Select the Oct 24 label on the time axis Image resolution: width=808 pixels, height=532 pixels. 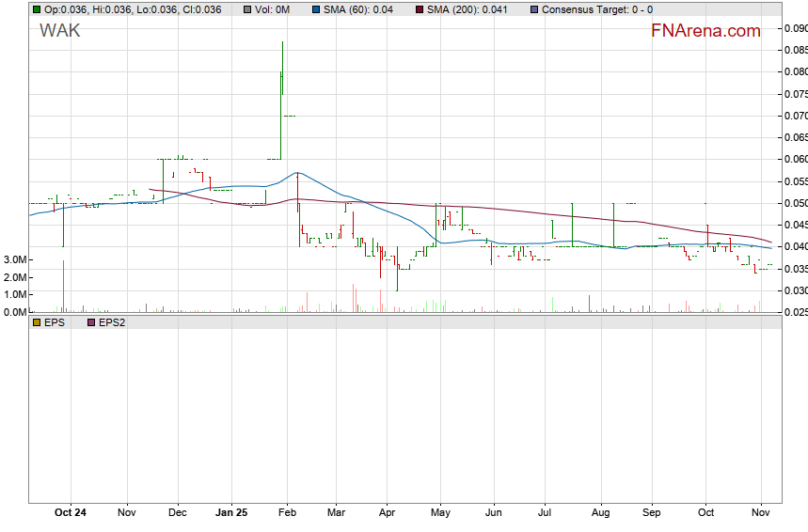click(x=70, y=513)
